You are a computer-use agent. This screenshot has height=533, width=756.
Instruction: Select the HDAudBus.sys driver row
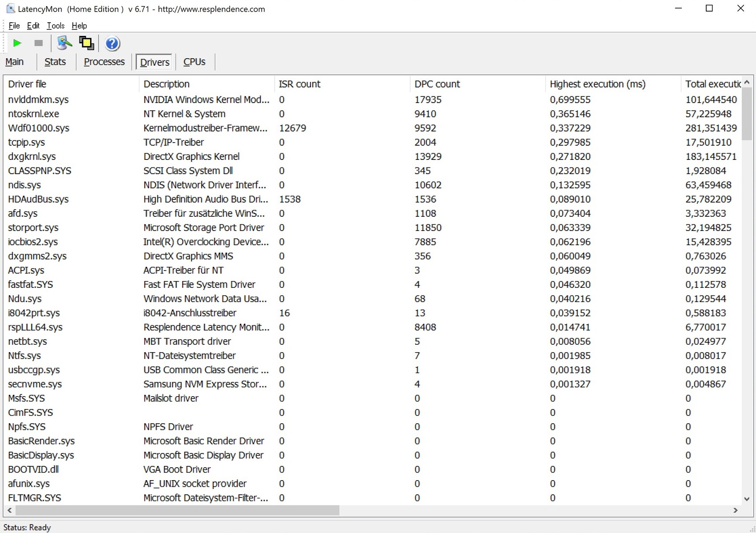[373, 199]
